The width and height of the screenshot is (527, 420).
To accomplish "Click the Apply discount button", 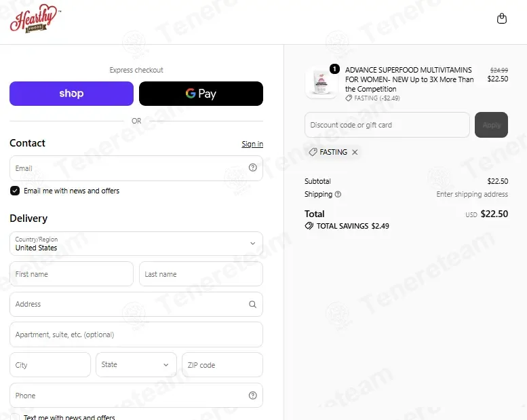I will 491,125.
